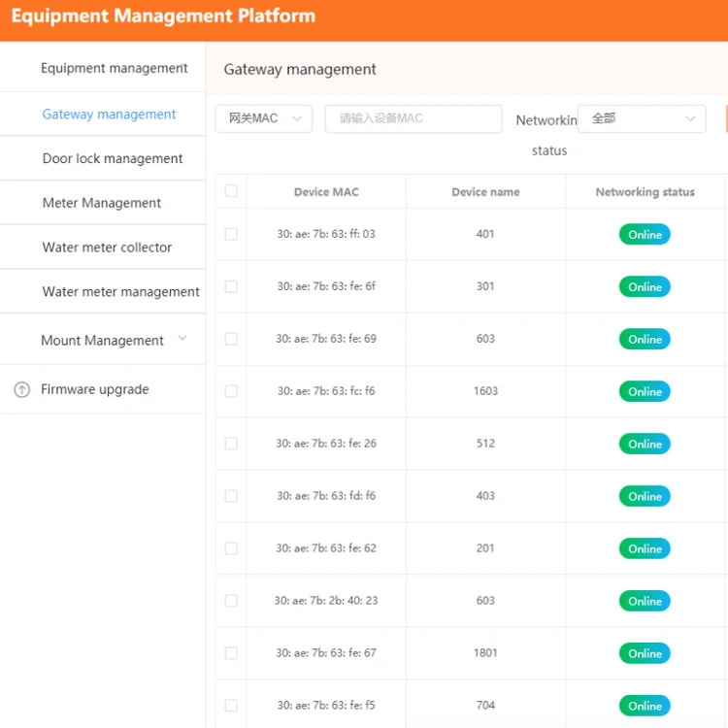This screenshot has height=728, width=728.
Task: Select Gateway management in sidebar
Action: pos(109,115)
